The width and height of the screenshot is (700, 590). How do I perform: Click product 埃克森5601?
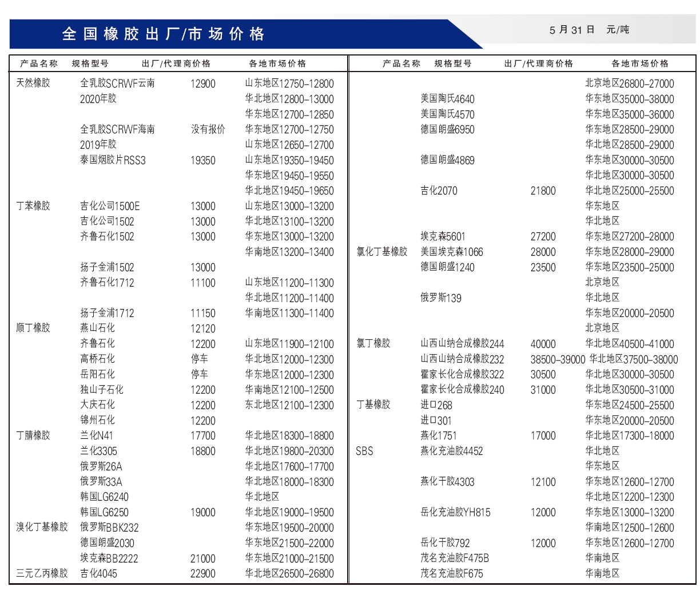tap(443, 236)
